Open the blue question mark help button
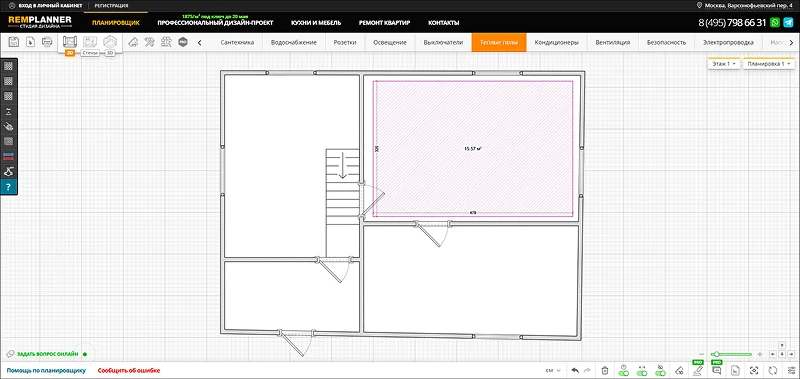Viewport: 800px width, 379px height. click(x=9, y=187)
